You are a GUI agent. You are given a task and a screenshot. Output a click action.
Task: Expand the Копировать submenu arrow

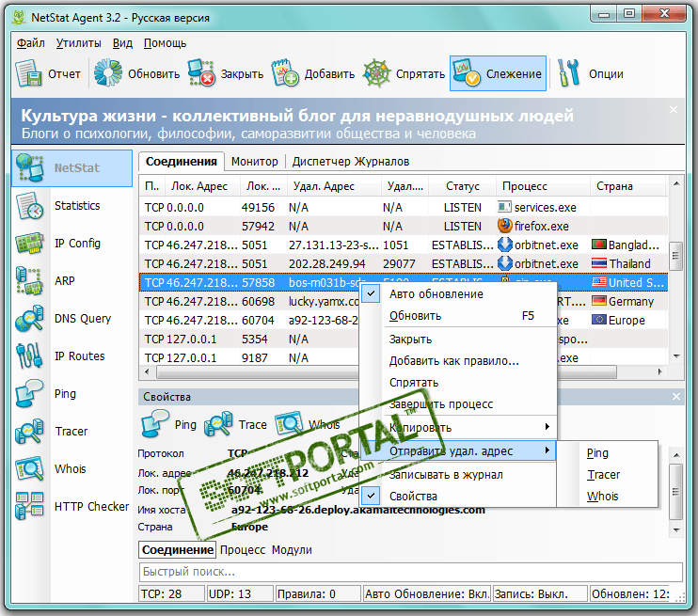click(x=547, y=427)
